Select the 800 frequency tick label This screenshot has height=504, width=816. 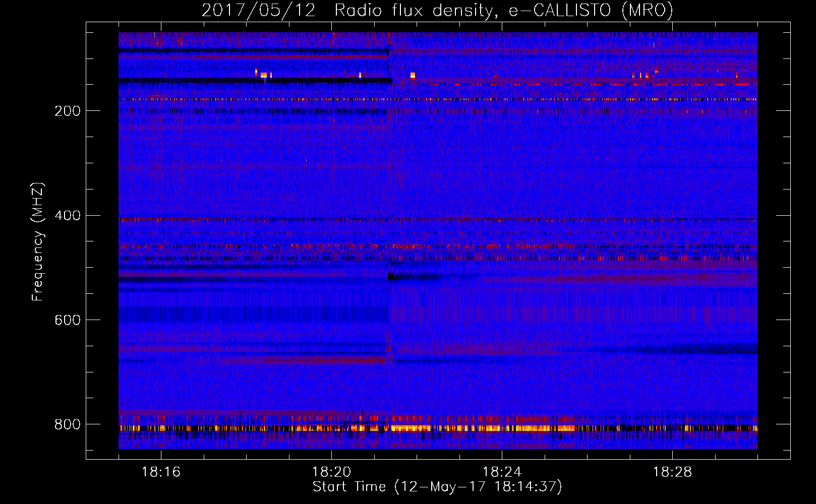coord(67,424)
